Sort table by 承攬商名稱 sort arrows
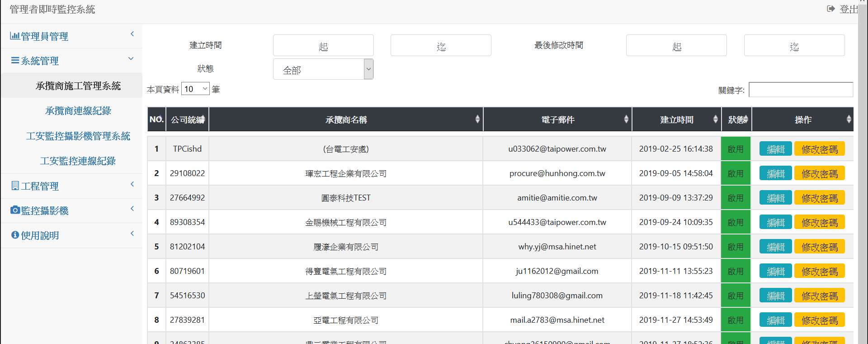Viewport: 868px width, 344px height. (477, 119)
